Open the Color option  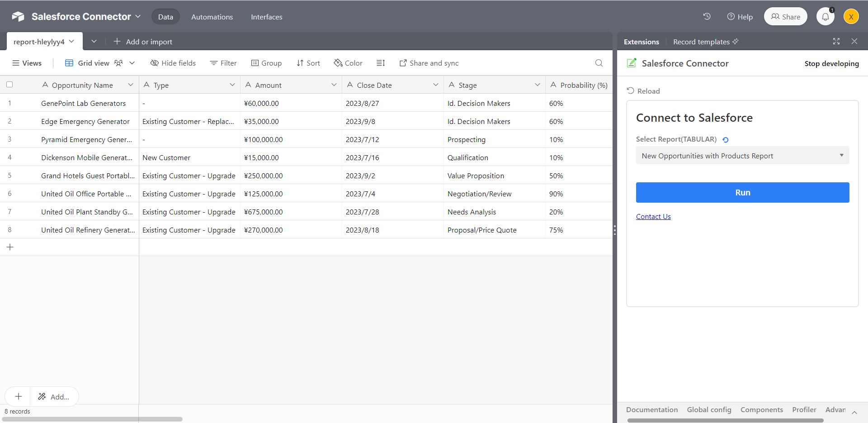click(348, 63)
